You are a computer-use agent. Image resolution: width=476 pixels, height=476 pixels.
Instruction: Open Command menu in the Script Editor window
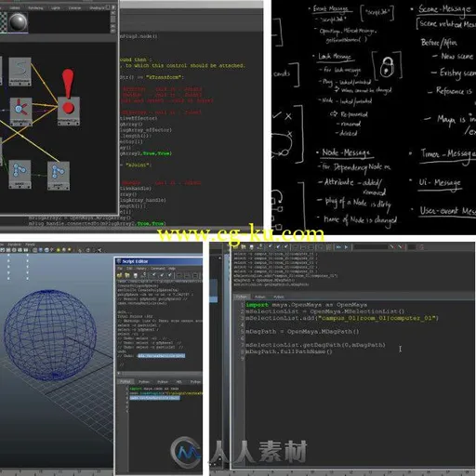pyautogui.click(x=158, y=269)
